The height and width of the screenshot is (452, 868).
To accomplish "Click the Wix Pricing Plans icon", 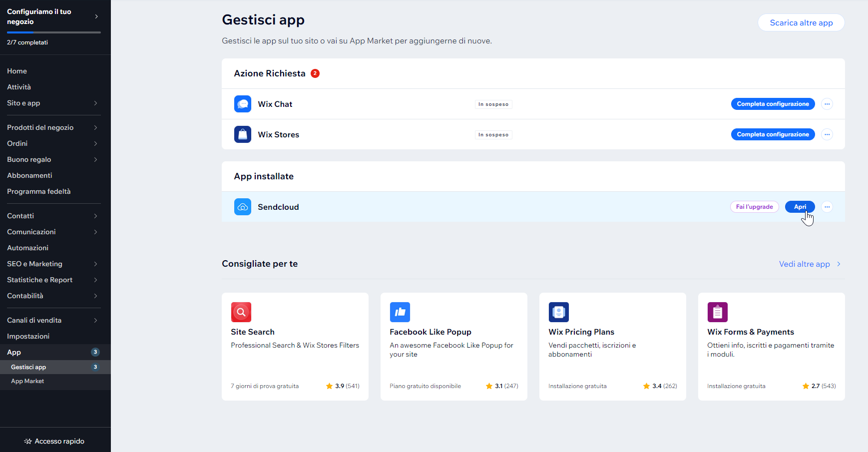I will click(x=559, y=312).
